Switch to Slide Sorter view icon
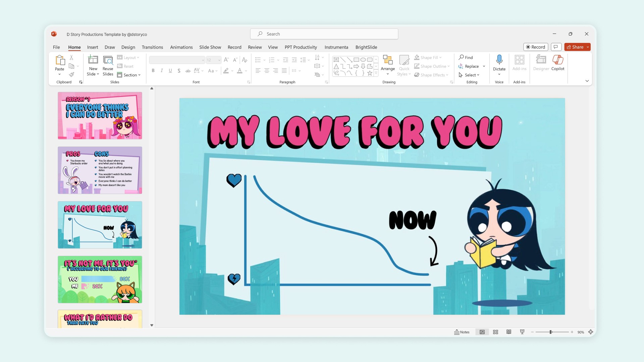 click(495, 332)
